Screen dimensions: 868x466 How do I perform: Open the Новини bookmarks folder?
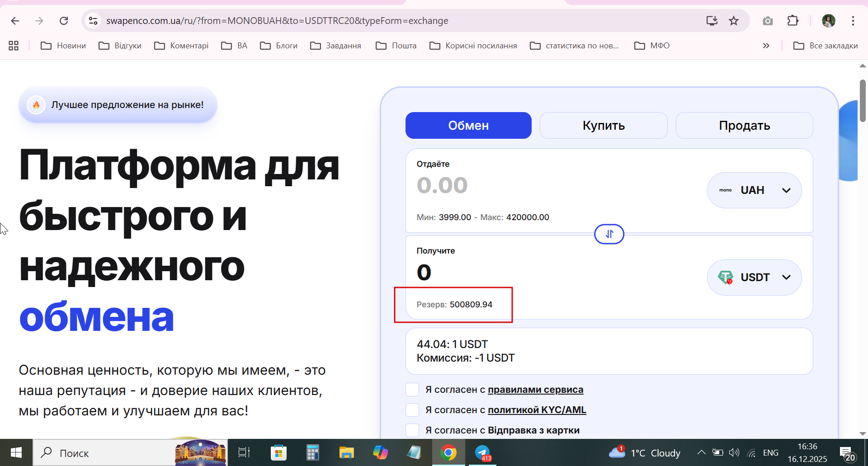(x=63, y=46)
